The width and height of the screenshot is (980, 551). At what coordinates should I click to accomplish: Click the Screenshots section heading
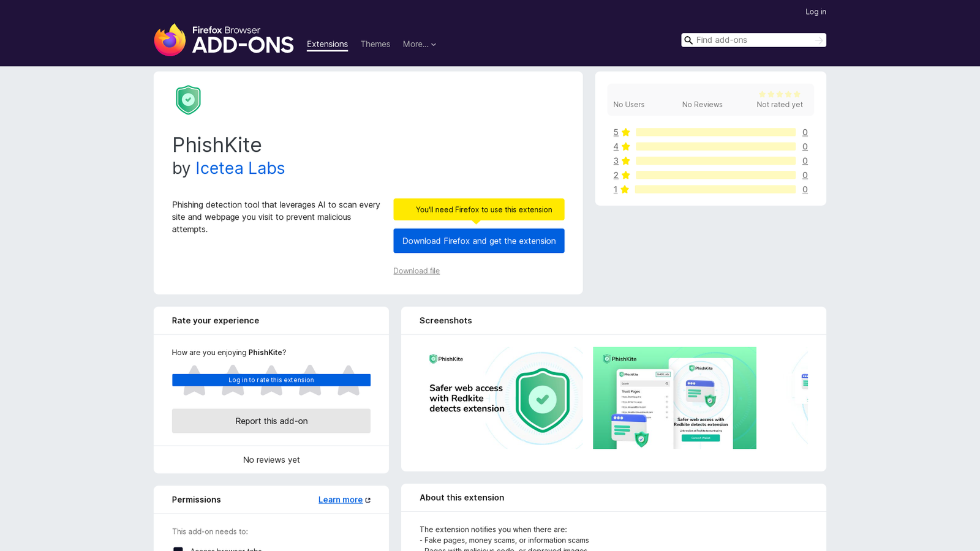[x=446, y=321]
